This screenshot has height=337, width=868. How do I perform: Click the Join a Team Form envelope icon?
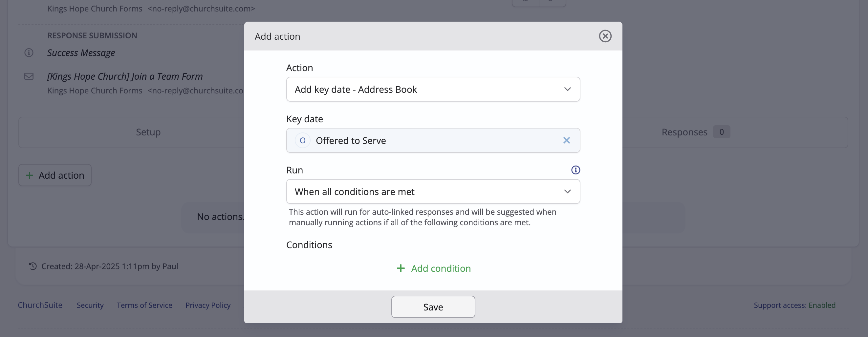(29, 76)
